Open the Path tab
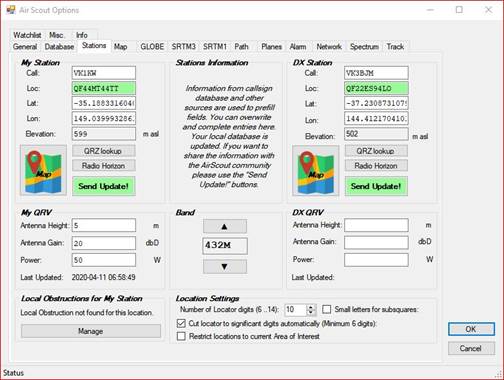 click(241, 47)
